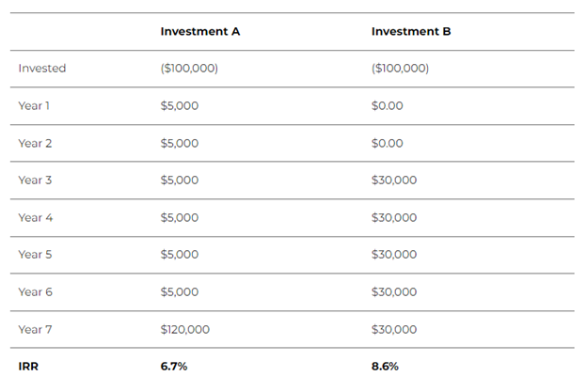This screenshot has width=587, height=392.
Task: Click the Year 2 row label
Action: point(35,143)
